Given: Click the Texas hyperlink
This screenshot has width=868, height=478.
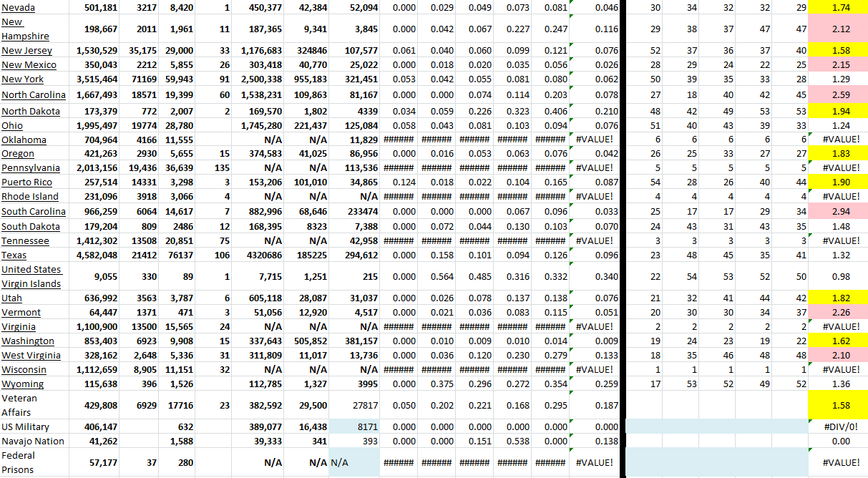Looking at the screenshot, I should [x=14, y=255].
